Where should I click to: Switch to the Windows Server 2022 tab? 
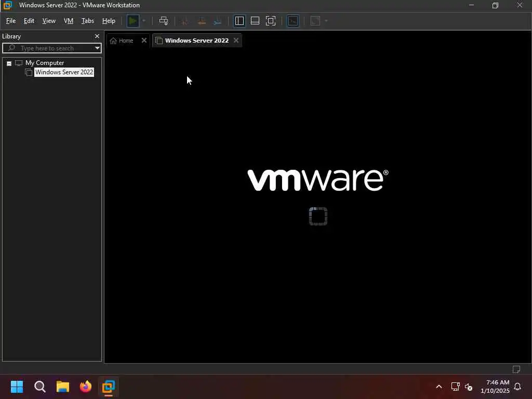pos(196,41)
